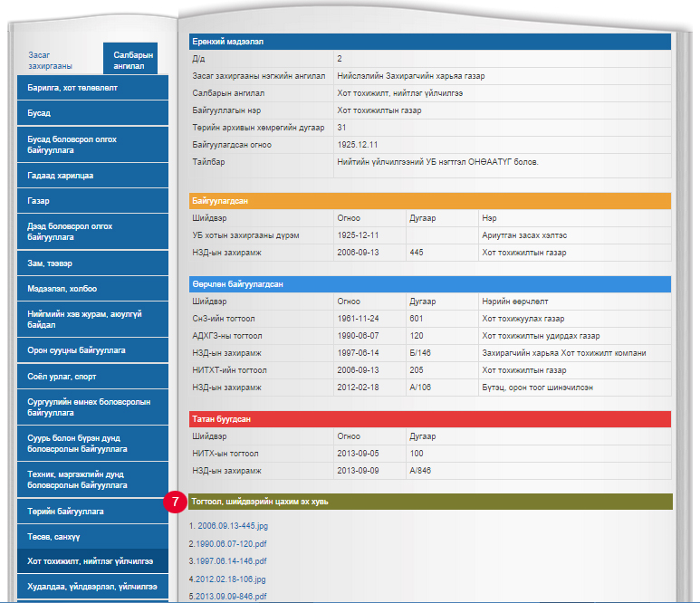Open Гадаад харилцаа sidebar item
700x603 pixels.
click(61, 175)
